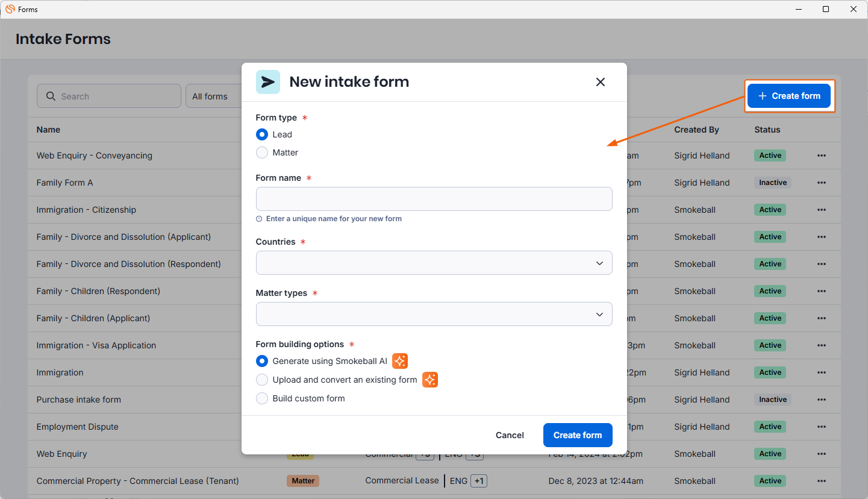Open the three-dot menu for Family Form A
This screenshot has width=868, height=499.
pyautogui.click(x=822, y=183)
